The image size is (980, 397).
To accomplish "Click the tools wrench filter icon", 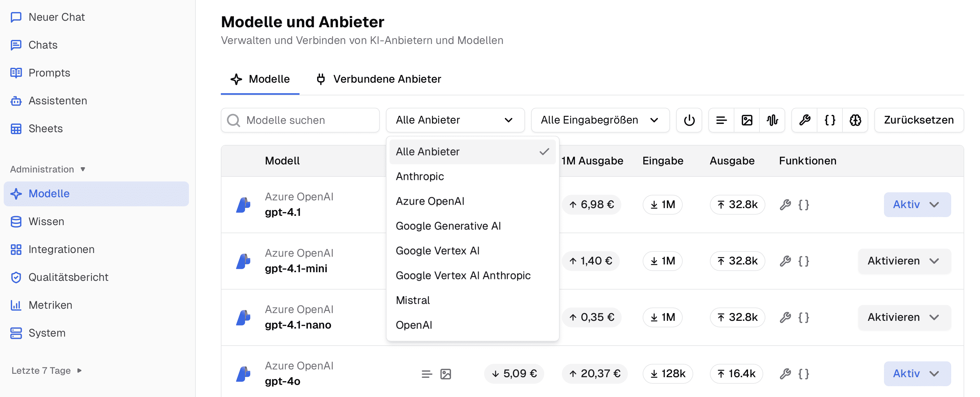I will tap(805, 120).
